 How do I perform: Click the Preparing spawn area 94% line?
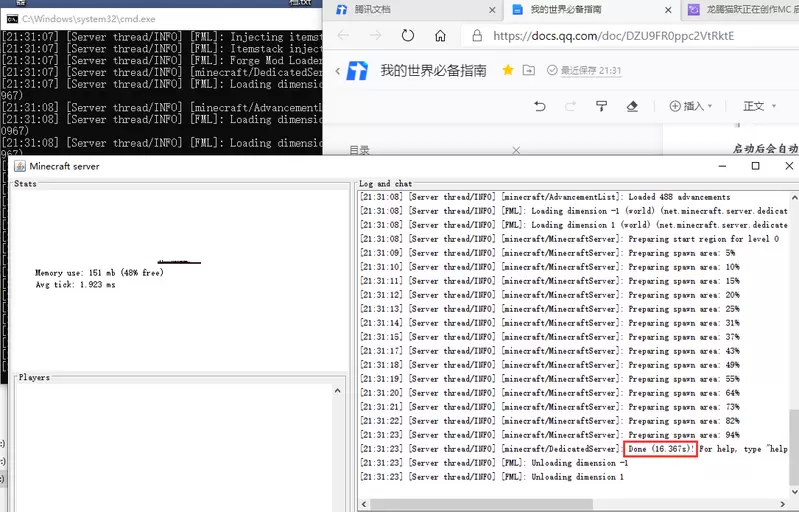click(x=550, y=435)
